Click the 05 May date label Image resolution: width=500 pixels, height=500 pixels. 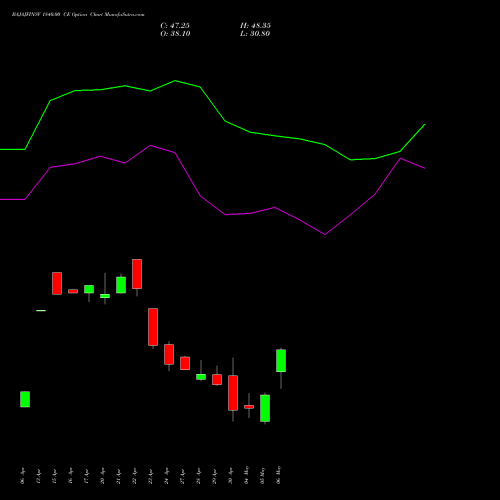click(x=263, y=475)
